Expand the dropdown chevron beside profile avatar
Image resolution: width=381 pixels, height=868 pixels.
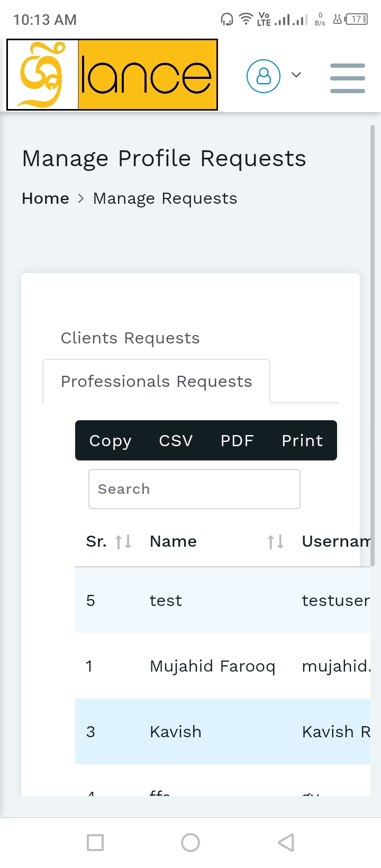[296, 75]
